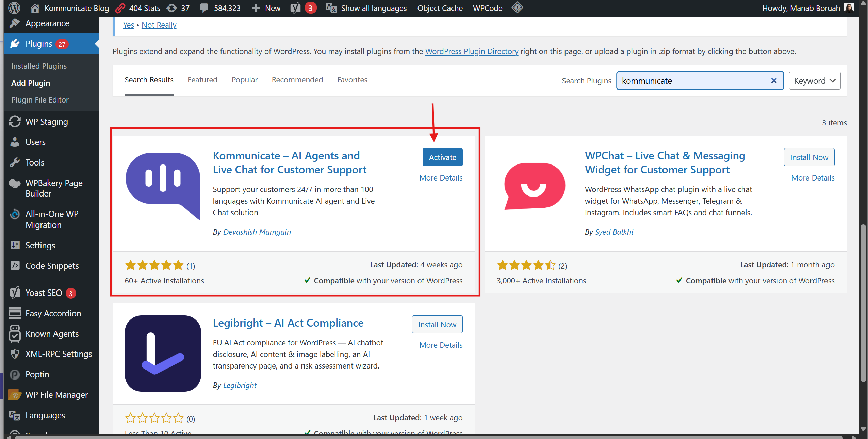The width and height of the screenshot is (868, 439).
Task: Click the vertical page scrollbar
Action: tap(863, 303)
